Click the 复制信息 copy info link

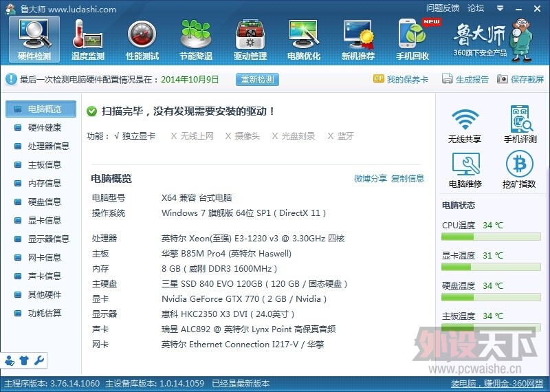click(x=408, y=179)
